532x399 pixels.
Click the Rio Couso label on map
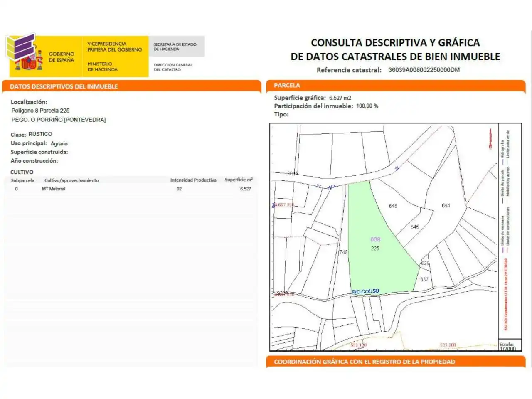pyautogui.click(x=365, y=291)
